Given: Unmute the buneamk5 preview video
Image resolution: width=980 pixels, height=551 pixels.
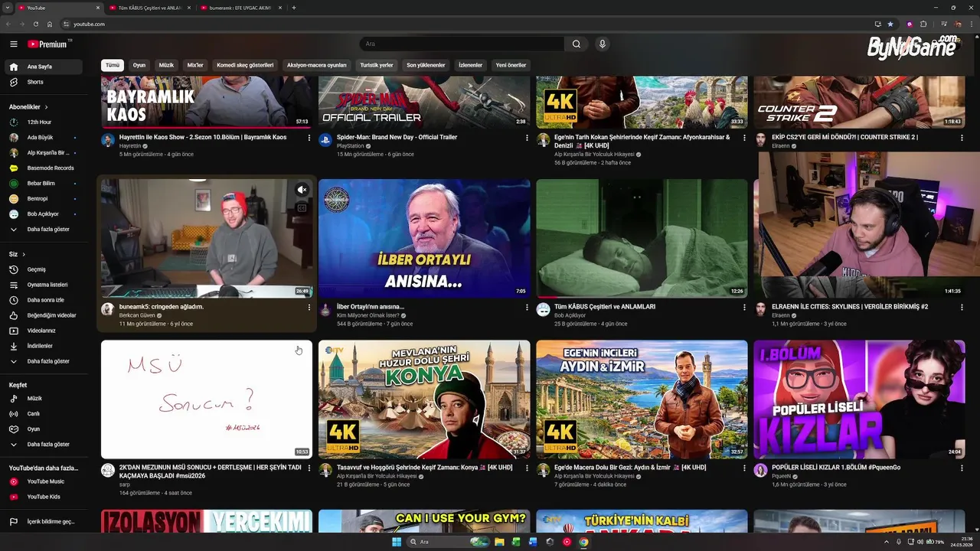Looking at the screenshot, I should pos(302,190).
